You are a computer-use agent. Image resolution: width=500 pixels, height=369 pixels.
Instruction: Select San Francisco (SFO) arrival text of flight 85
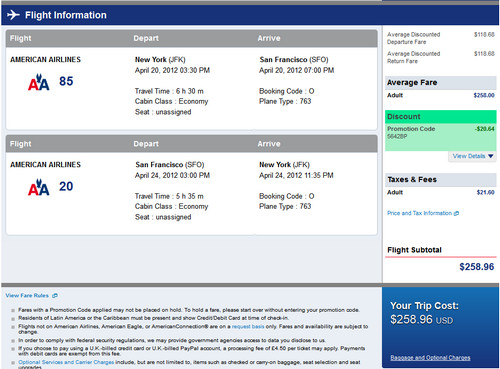pos(294,60)
